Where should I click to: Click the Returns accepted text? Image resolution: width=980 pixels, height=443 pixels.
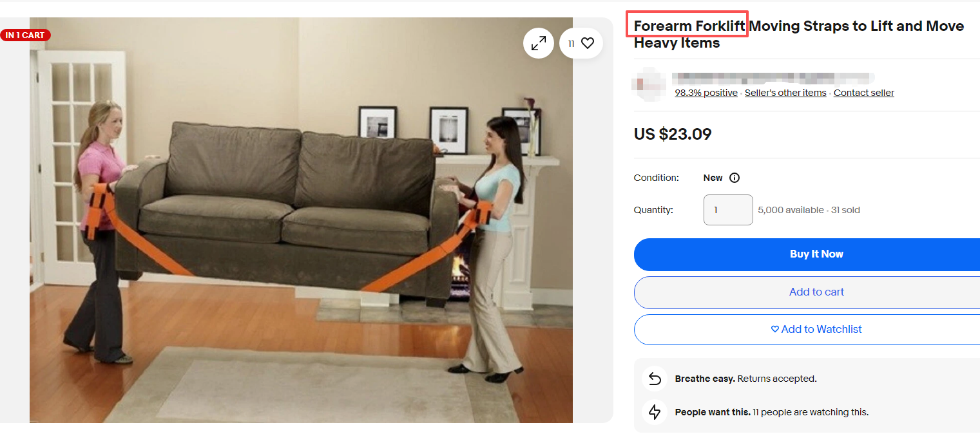pyautogui.click(x=777, y=379)
